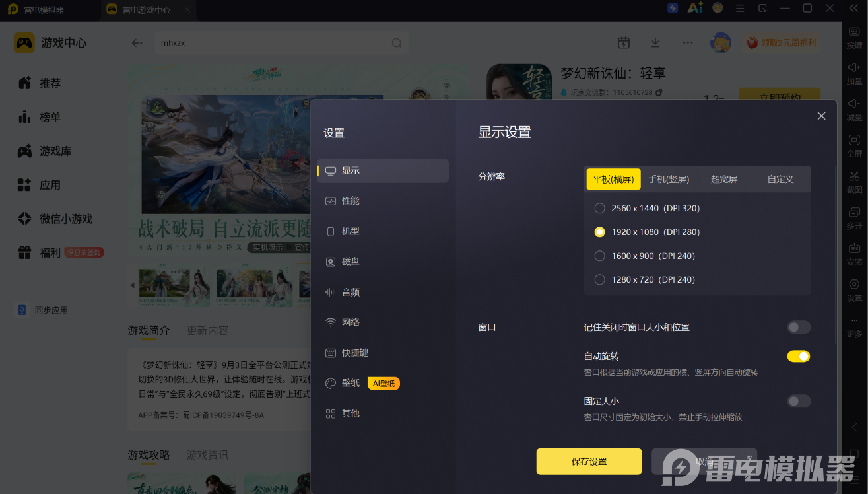This screenshot has height=494, width=868.
Task: Toggle 记住关闭时窗口大小和位置 switch
Action: pos(799,327)
